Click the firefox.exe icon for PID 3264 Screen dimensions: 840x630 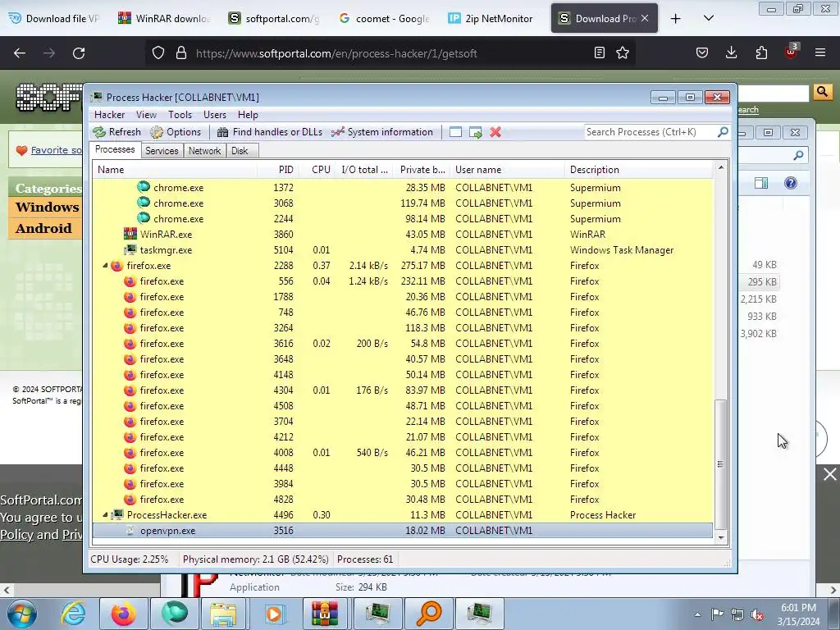(130, 328)
